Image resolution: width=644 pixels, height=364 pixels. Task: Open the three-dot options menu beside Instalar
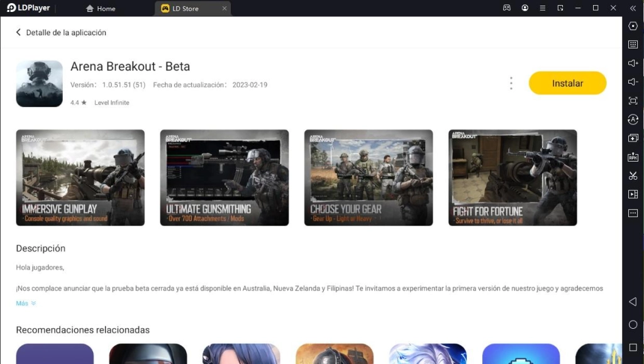(x=511, y=84)
